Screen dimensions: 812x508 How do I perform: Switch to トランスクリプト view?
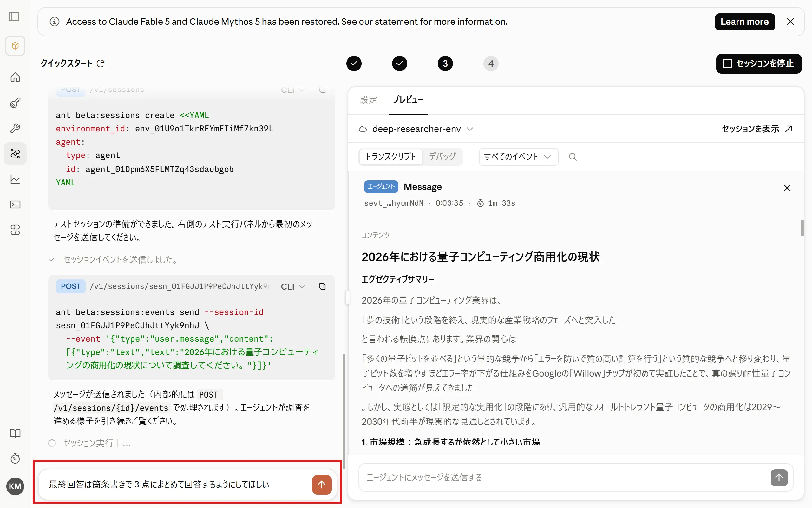390,157
